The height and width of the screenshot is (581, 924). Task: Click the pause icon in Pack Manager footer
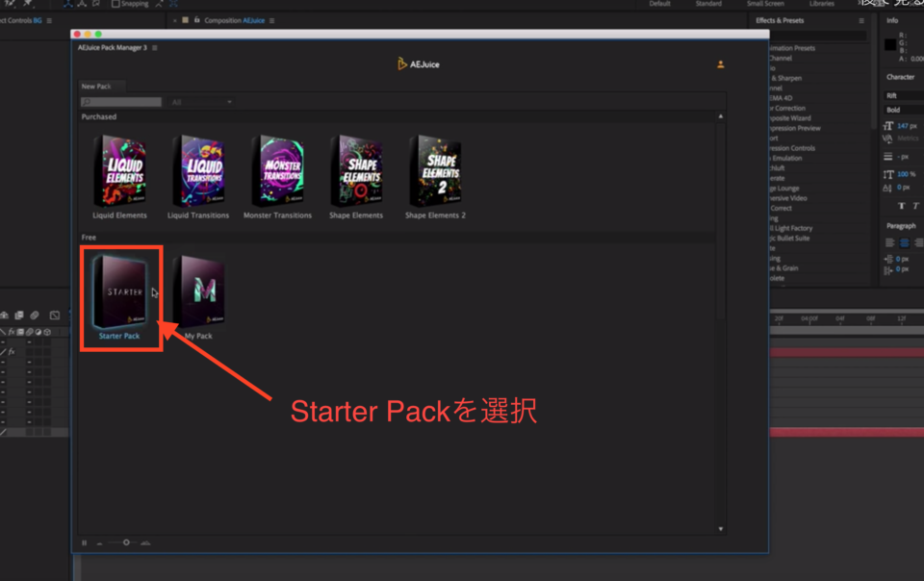pyautogui.click(x=85, y=543)
